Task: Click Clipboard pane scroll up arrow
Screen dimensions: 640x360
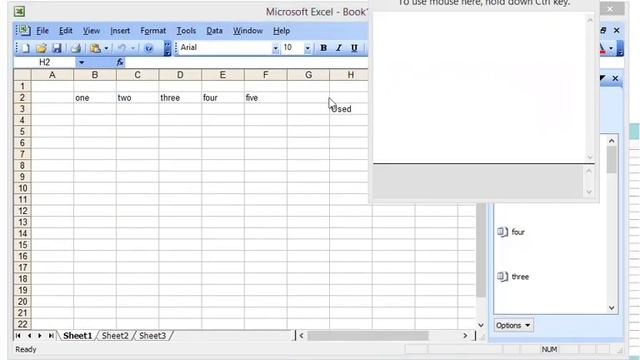Action: (x=611, y=141)
